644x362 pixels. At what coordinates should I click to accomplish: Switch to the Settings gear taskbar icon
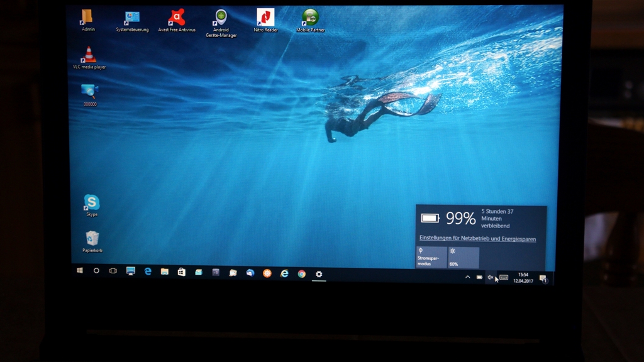coord(319,274)
